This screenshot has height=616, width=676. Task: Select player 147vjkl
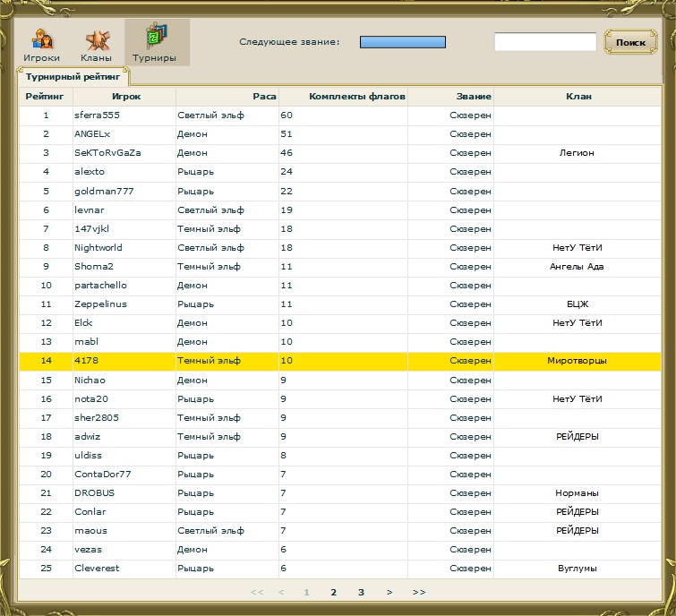pyautogui.click(x=92, y=229)
